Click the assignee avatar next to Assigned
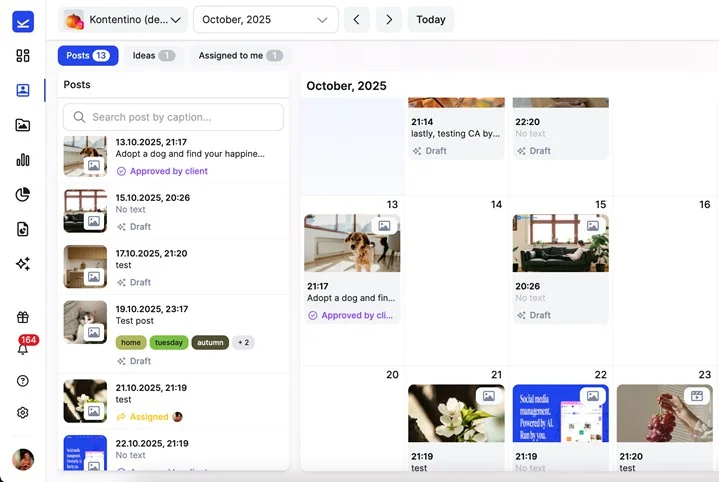This screenshot has width=719, height=482. click(177, 416)
